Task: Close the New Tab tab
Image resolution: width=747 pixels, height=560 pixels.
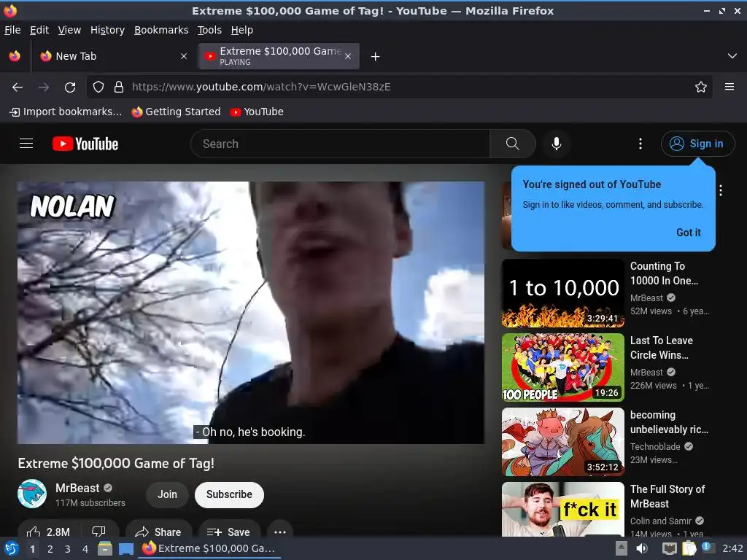Action: coord(183,56)
